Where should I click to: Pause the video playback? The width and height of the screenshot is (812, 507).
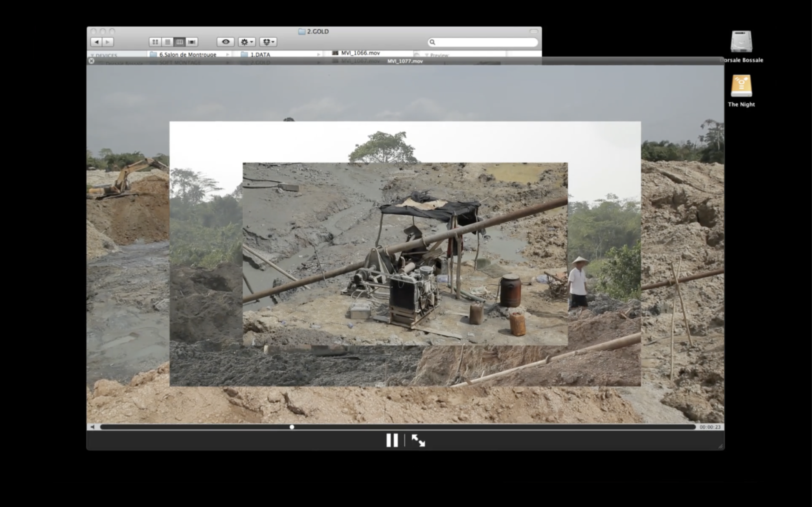[392, 440]
